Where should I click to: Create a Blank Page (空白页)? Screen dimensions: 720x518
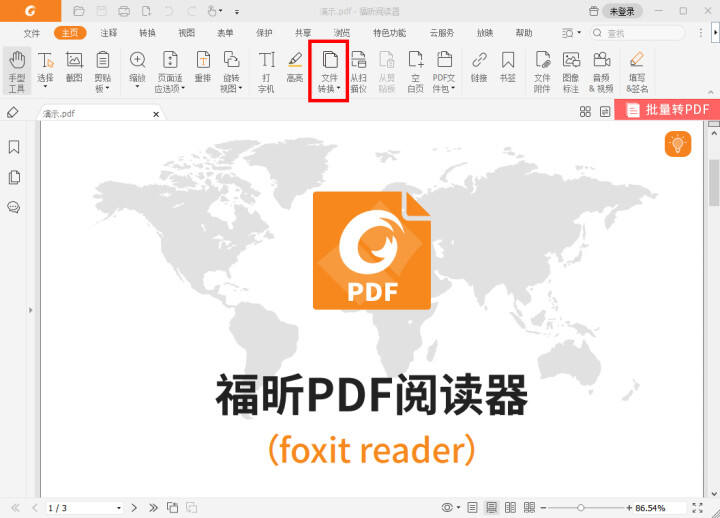coord(416,71)
